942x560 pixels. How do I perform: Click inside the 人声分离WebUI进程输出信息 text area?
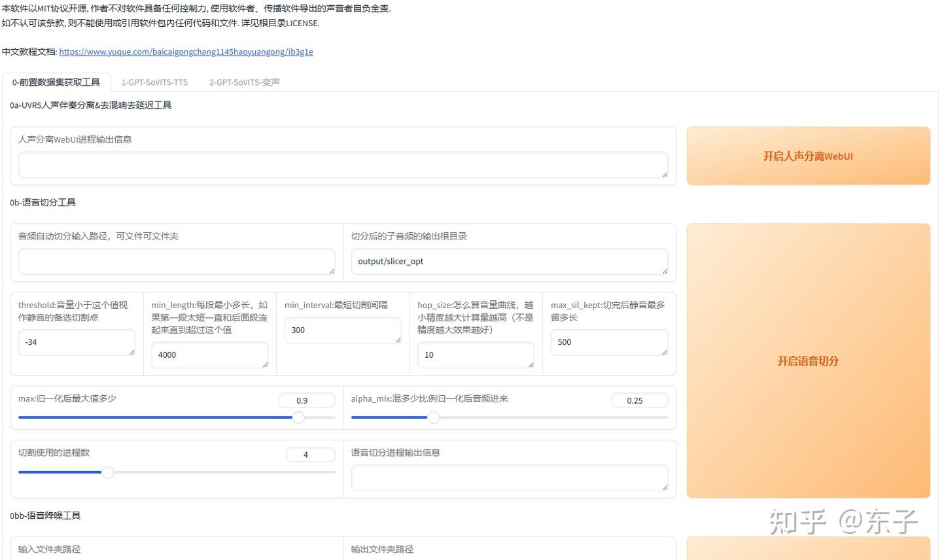coord(343,165)
